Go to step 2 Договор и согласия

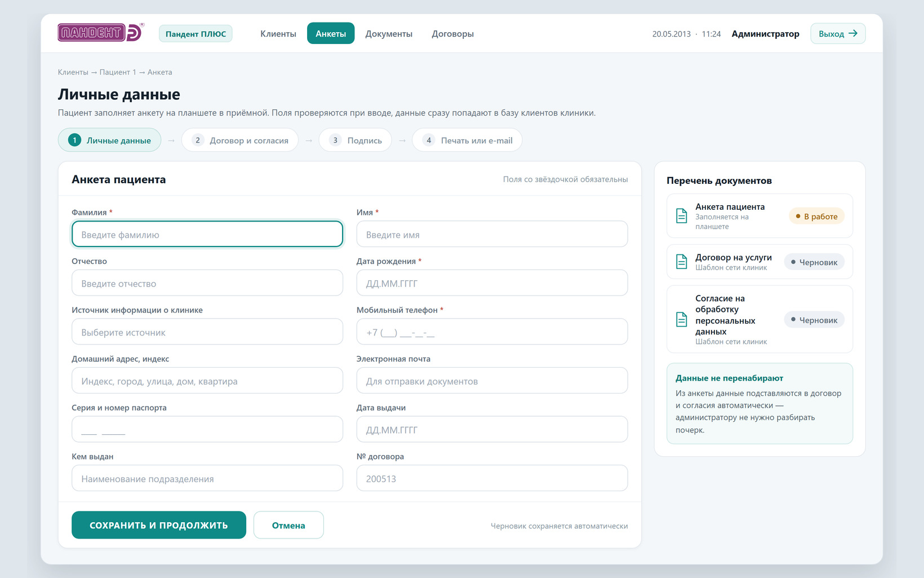click(x=239, y=140)
